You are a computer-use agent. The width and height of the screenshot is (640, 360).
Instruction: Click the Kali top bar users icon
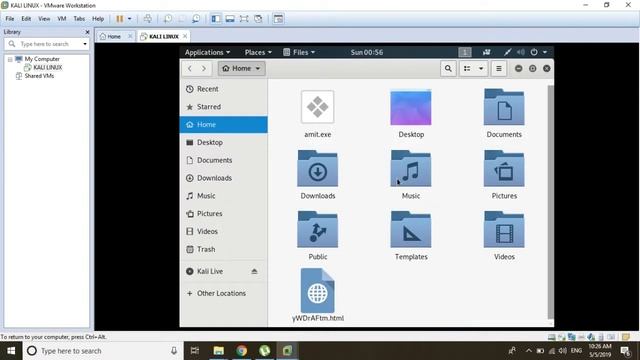point(487,52)
